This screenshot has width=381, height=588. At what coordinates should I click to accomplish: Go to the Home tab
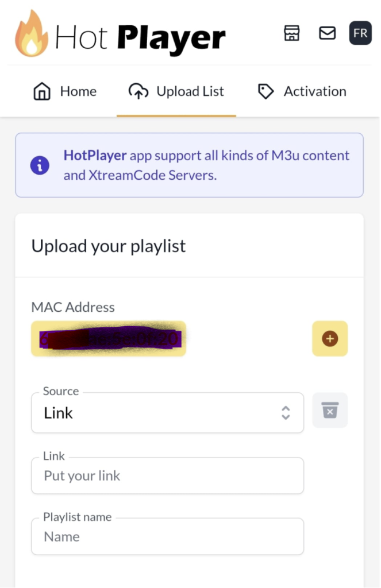click(x=65, y=91)
